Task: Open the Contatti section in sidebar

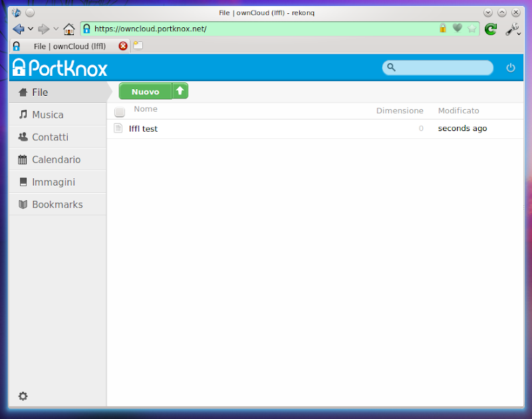Action: 58,137
